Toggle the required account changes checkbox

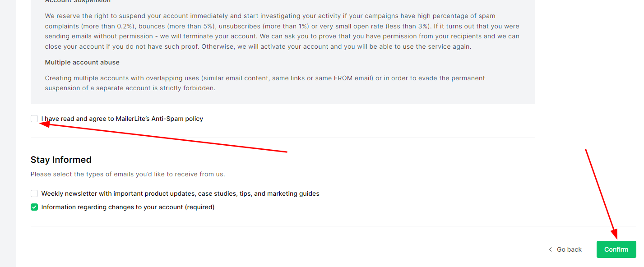(34, 207)
